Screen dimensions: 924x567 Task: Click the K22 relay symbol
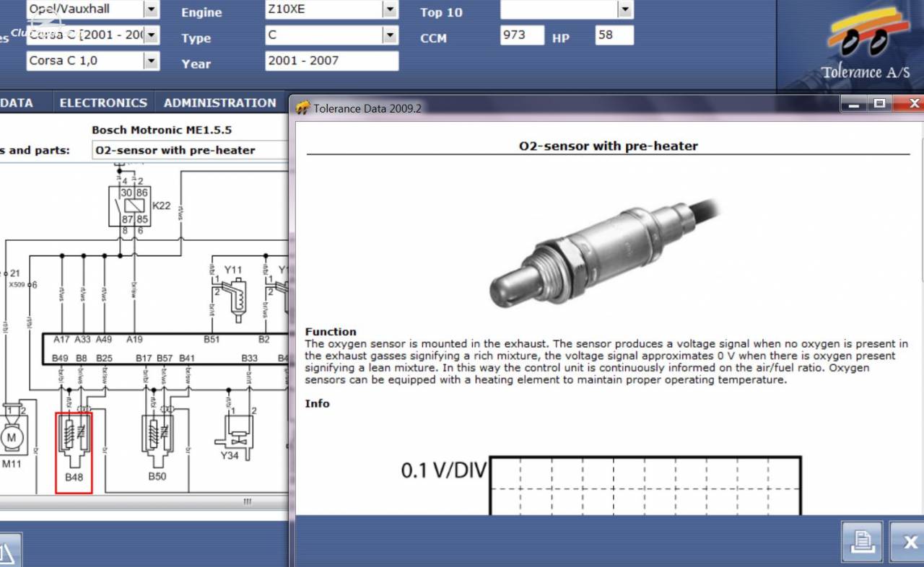click(130, 206)
